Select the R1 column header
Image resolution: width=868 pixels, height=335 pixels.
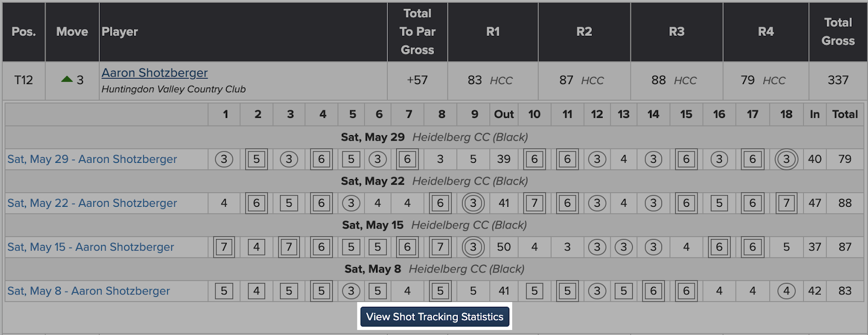(493, 31)
